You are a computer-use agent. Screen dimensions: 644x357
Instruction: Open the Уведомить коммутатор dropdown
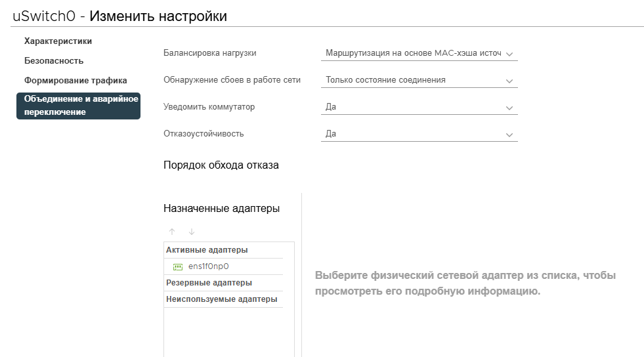(419, 107)
